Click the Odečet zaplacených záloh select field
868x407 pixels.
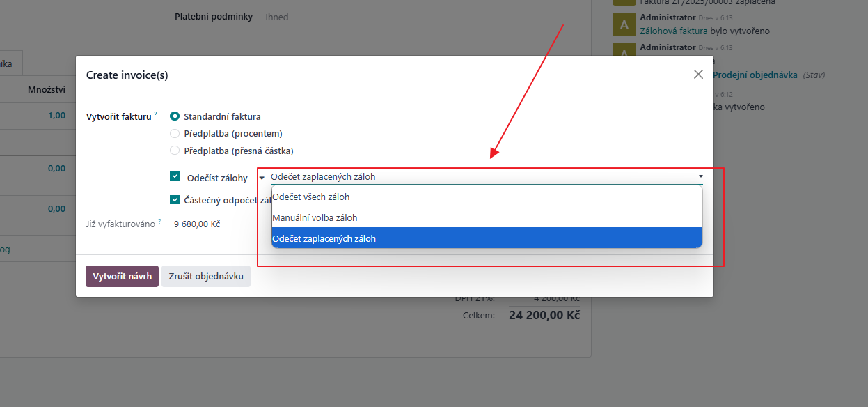(480, 177)
